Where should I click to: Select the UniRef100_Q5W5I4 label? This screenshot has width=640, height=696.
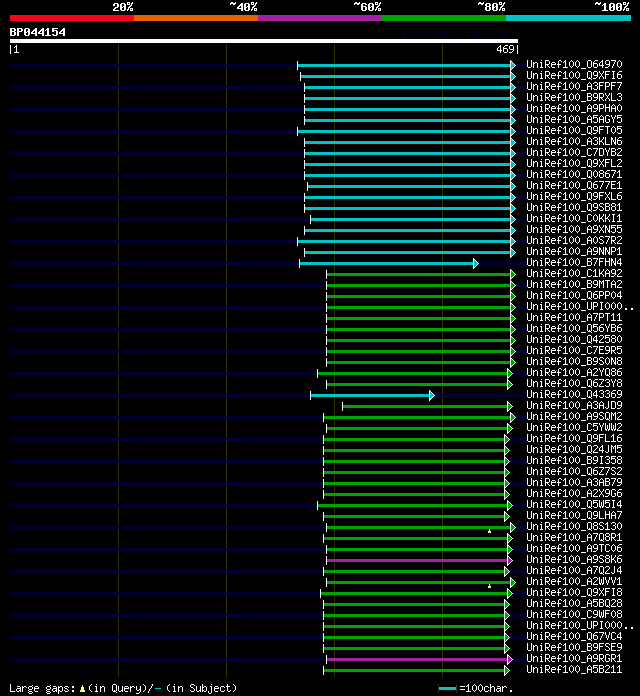pos(574,504)
